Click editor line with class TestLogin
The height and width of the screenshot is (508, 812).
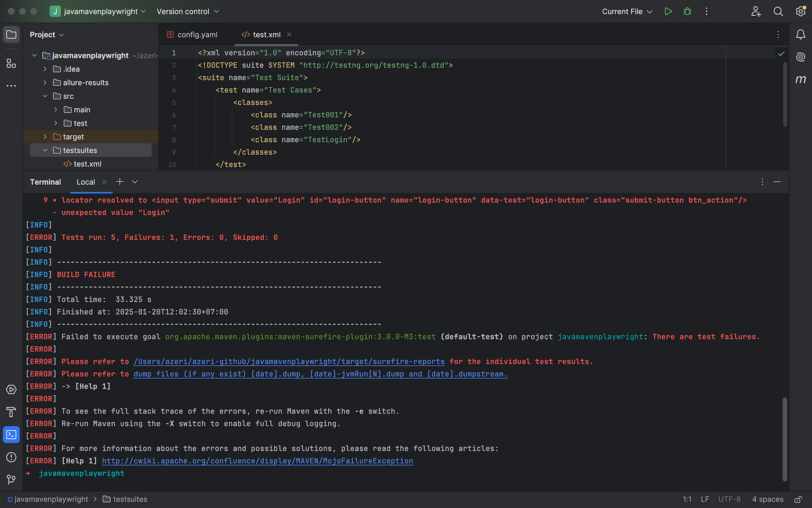pos(305,140)
